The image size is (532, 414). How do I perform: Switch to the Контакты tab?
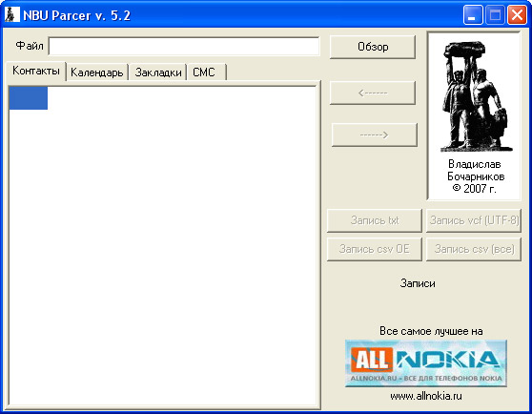36,71
